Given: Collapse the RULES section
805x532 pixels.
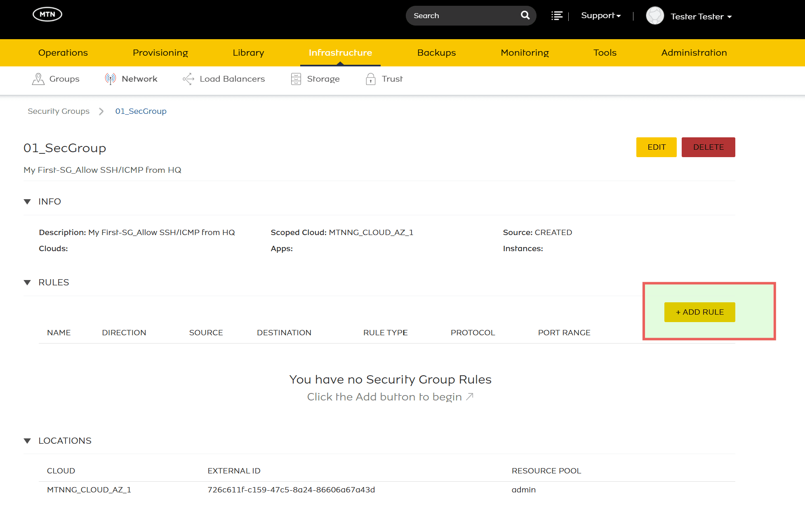Looking at the screenshot, I should click(28, 282).
